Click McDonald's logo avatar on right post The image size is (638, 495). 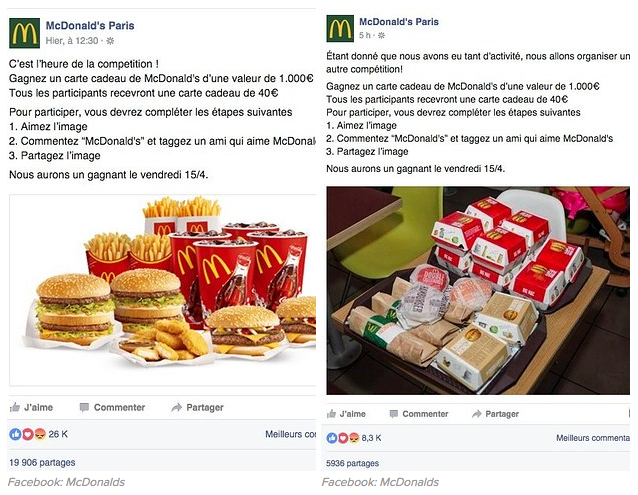coord(340,28)
